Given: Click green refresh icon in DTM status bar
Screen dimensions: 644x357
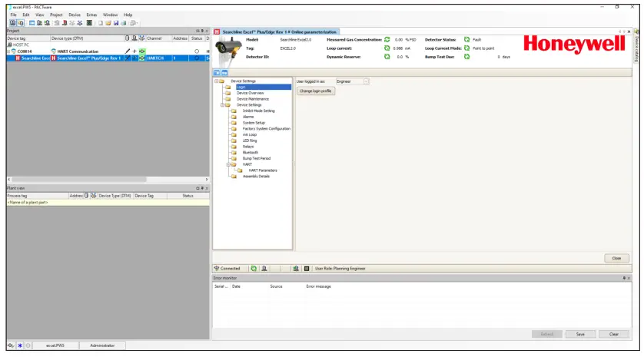Looking at the screenshot, I should tap(254, 269).
